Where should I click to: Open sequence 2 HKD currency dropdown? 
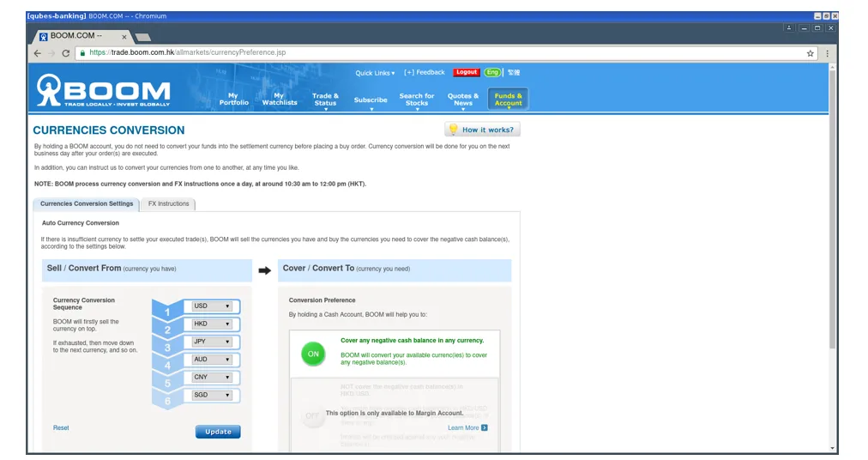click(x=212, y=324)
